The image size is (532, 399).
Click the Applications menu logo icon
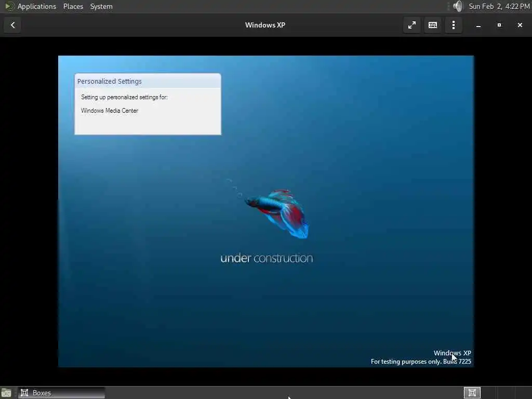(x=9, y=6)
